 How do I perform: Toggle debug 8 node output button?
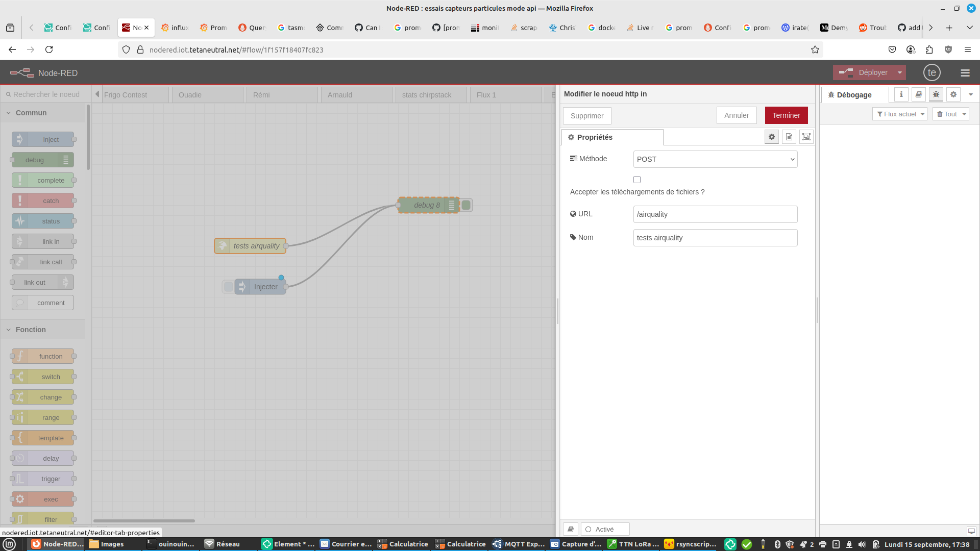pyautogui.click(x=466, y=205)
